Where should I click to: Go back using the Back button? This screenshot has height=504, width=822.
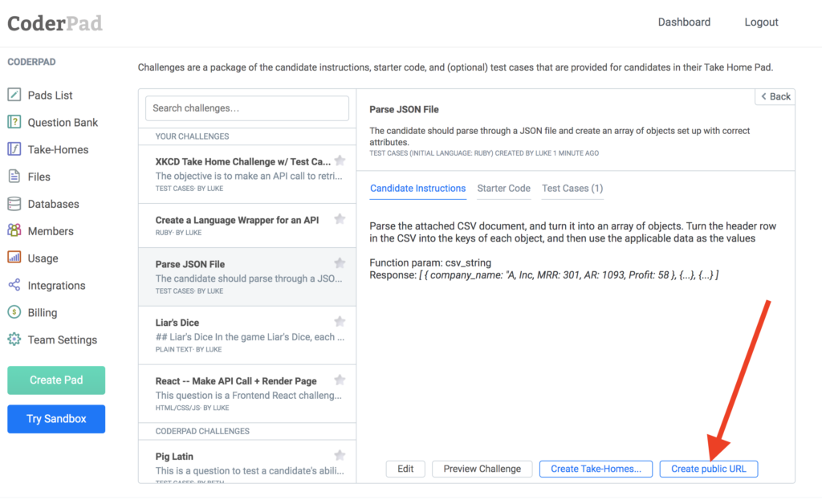coord(775,96)
